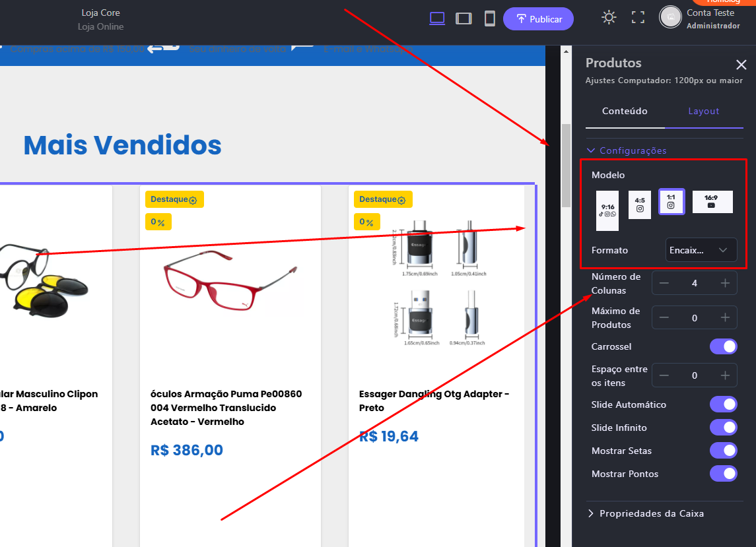Switch to mobile phone preview icon
Screen dimensions: 756x547
click(x=490, y=18)
